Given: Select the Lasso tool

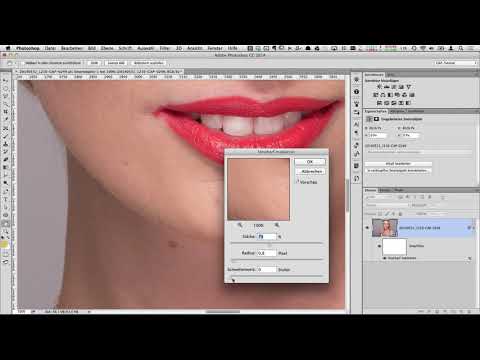Looking at the screenshot, I should coord(6,96).
